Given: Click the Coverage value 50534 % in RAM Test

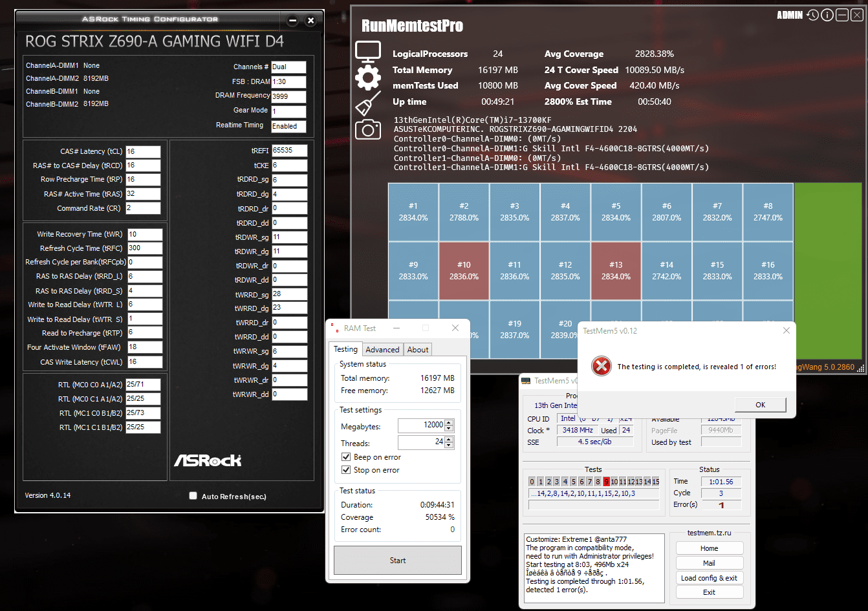Looking at the screenshot, I should click(440, 517).
